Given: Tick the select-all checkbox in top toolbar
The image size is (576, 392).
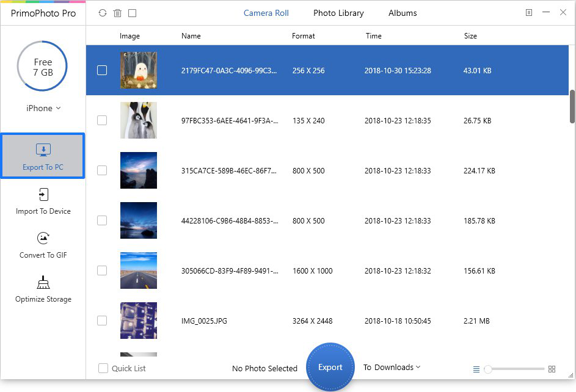Looking at the screenshot, I should pos(133,13).
